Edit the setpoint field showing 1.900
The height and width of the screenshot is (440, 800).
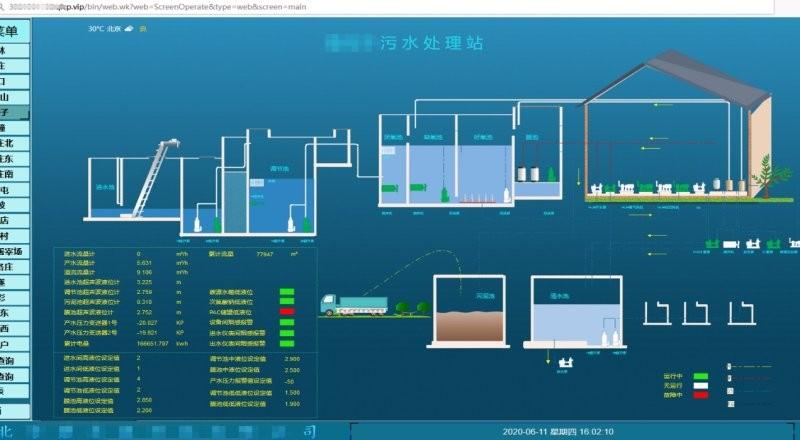tap(292, 404)
